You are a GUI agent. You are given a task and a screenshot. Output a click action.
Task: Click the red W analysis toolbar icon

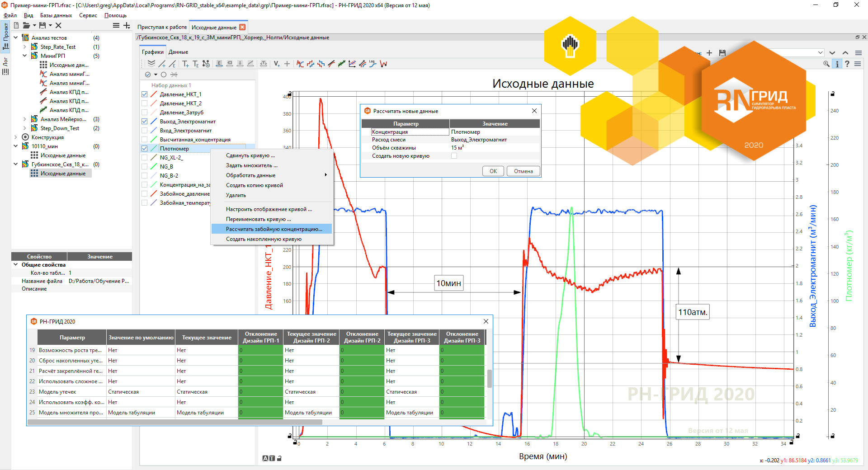383,64
